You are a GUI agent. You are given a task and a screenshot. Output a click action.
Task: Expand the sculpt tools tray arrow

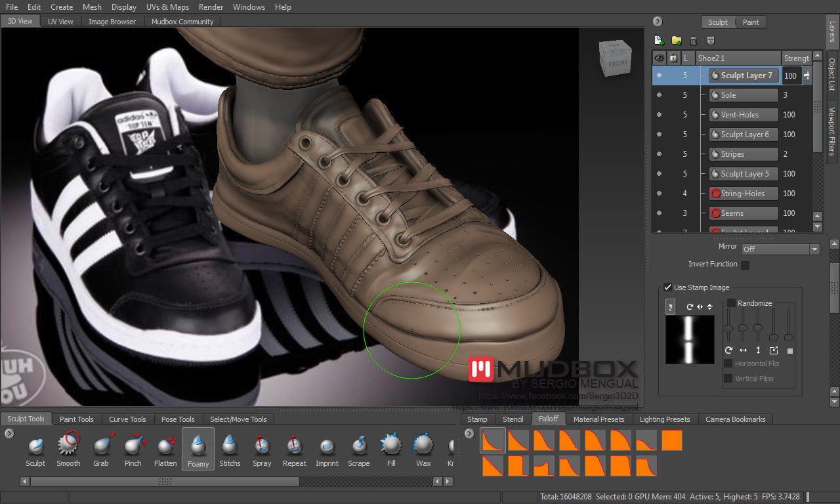[x=9, y=434]
